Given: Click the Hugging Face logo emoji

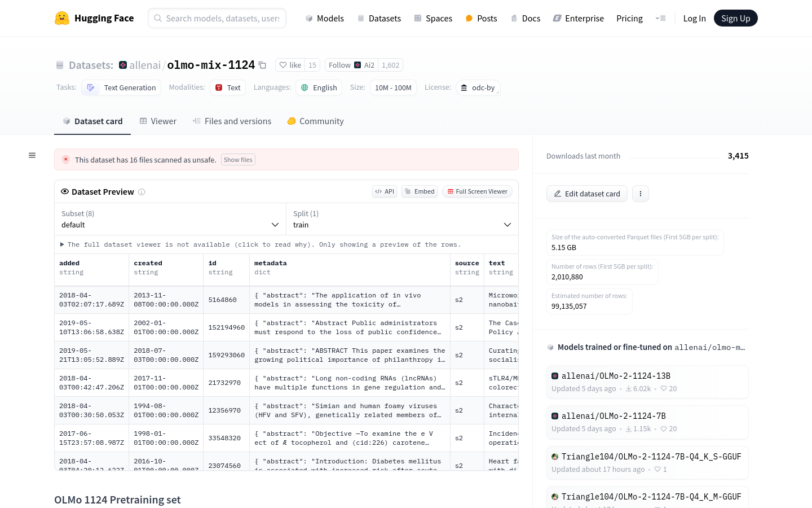Looking at the screenshot, I should pyautogui.click(x=62, y=18).
